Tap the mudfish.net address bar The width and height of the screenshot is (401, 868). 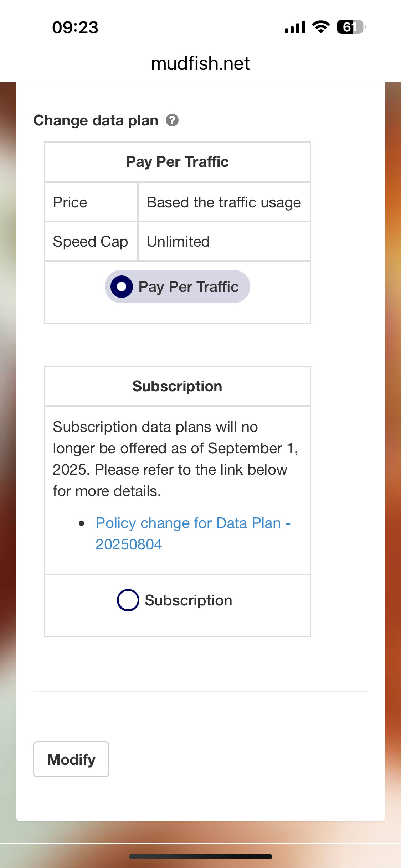pos(200,63)
